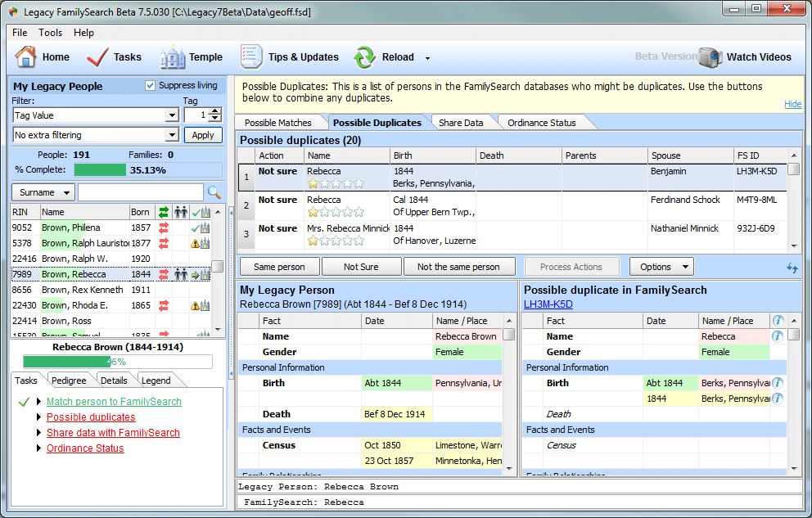Select the Brown, Rex Kenneth row
This screenshot has width=812, height=518.
(x=111, y=290)
